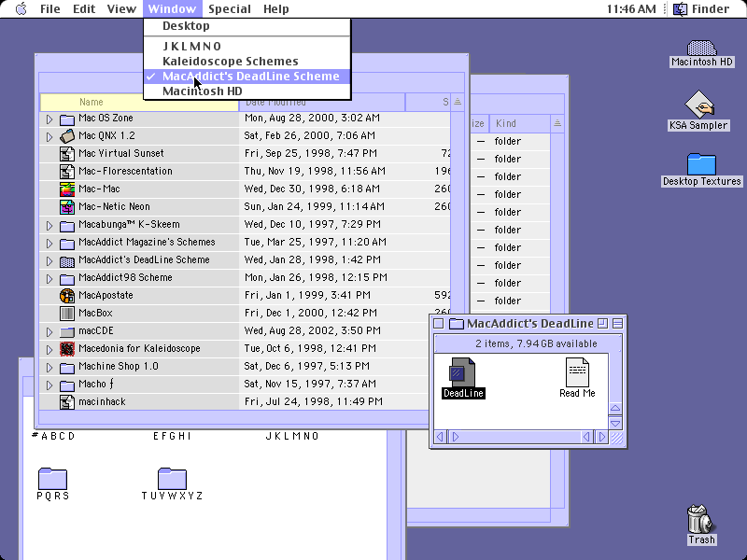Click the MacBox scheme icon

pyautogui.click(x=67, y=314)
